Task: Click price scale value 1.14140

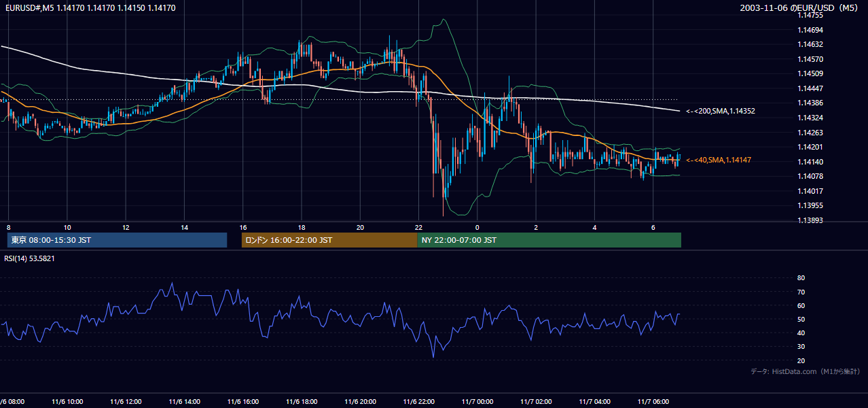Action: tap(810, 162)
